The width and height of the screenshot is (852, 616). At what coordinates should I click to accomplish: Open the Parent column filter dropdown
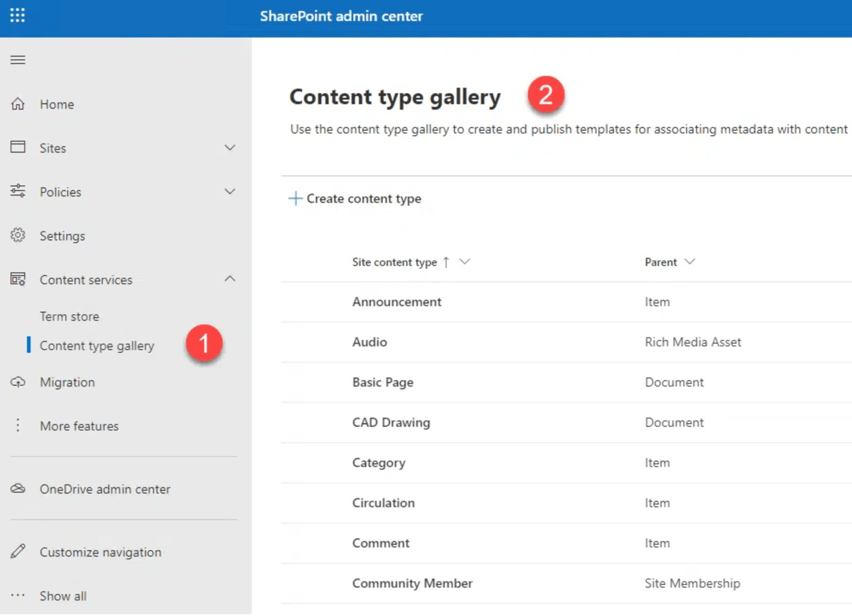point(690,262)
